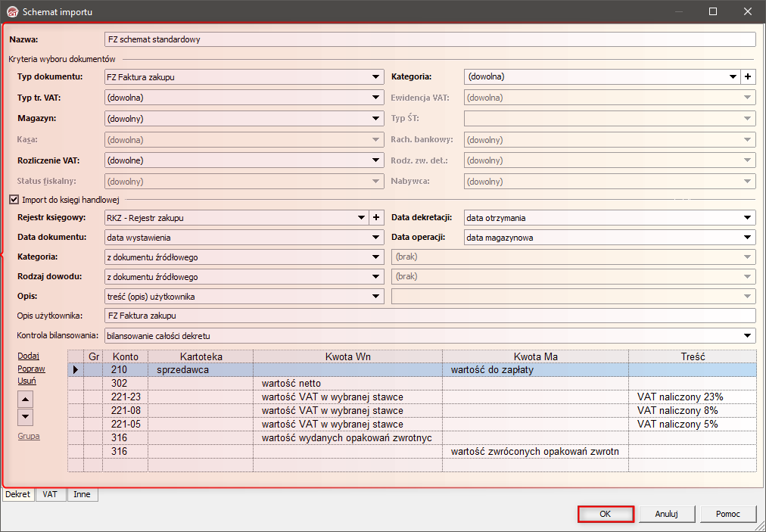The height and width of the screenshot is (532, 766).
Task: Switch to the Inne tab
Action: 82,494
